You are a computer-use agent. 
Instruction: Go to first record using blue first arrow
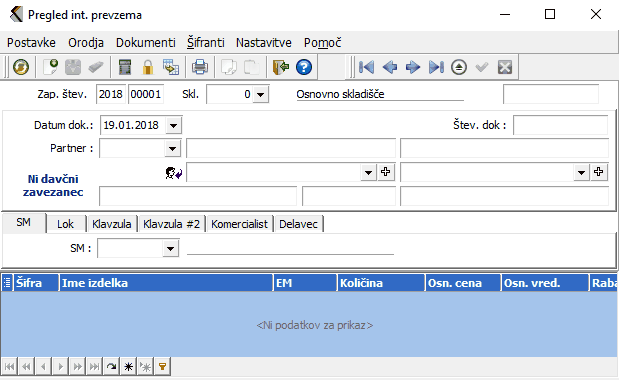pyautogui.click(x=366, y=67)
